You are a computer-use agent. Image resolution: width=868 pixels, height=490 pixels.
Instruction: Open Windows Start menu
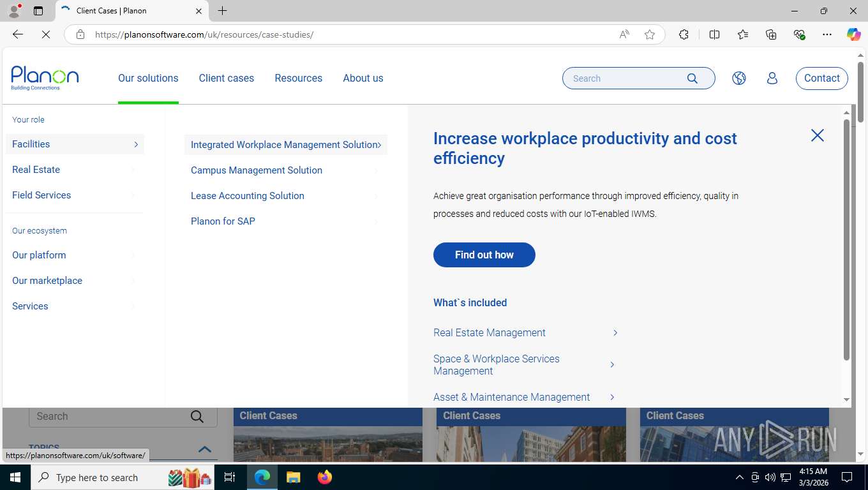[x=15, y=477]
